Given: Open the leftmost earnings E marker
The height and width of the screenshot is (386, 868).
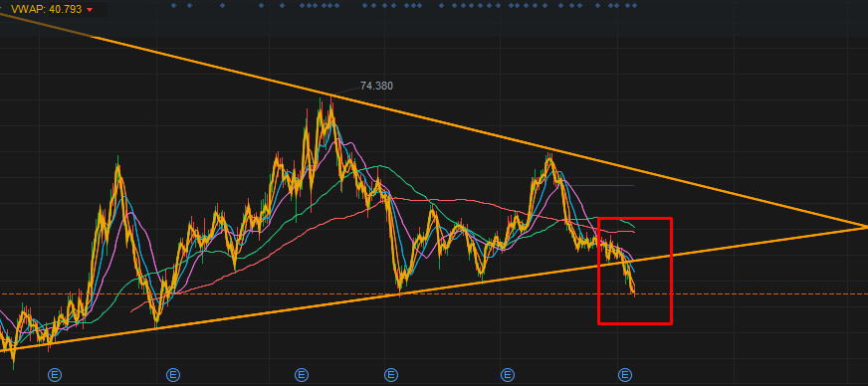Looking at the screenshot, I should pos(54,375).
